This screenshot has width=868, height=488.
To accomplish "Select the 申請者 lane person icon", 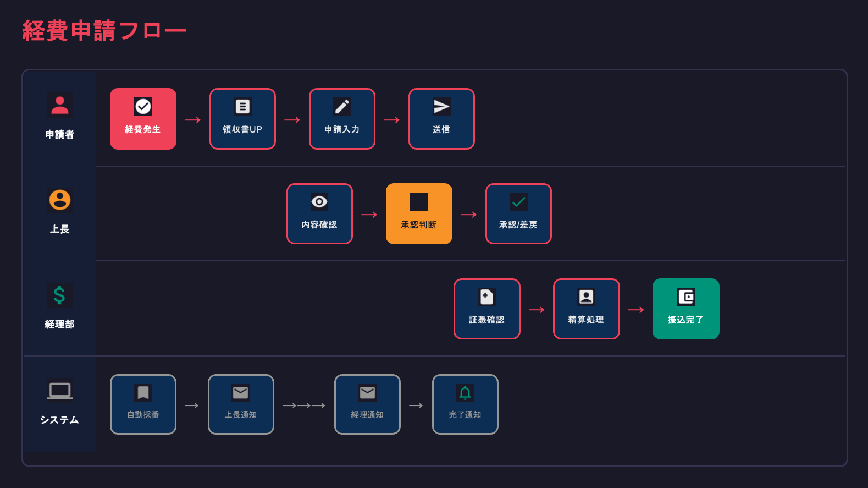I will [60, 105].
